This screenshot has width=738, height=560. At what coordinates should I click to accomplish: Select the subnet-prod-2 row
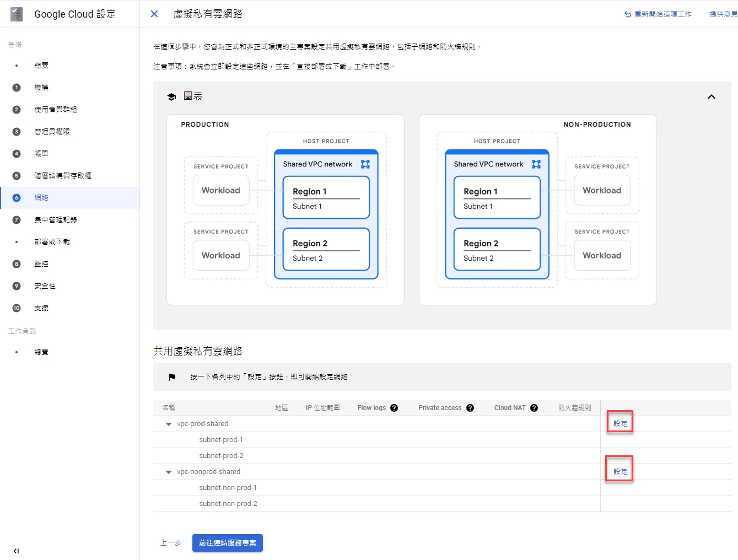[442, 456]
